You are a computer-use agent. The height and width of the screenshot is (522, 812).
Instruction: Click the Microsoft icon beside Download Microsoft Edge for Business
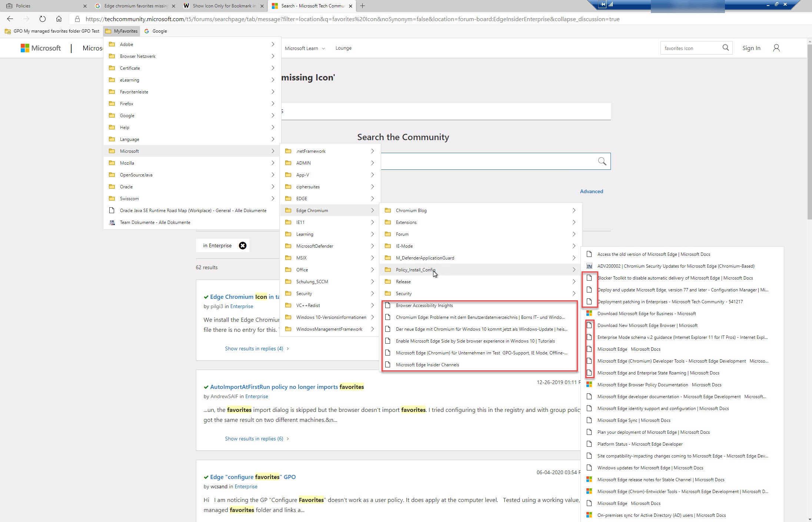pyautogui.click(x=589, y=313)
